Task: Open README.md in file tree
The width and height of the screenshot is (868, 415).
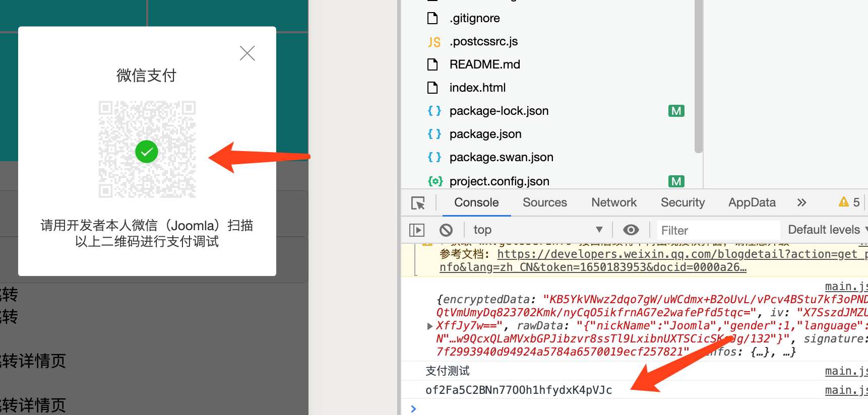Action: point(484,64)
